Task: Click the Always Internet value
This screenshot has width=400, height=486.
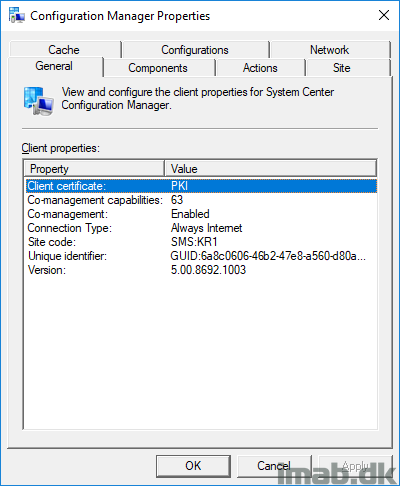Action: (x=206, y=228)
